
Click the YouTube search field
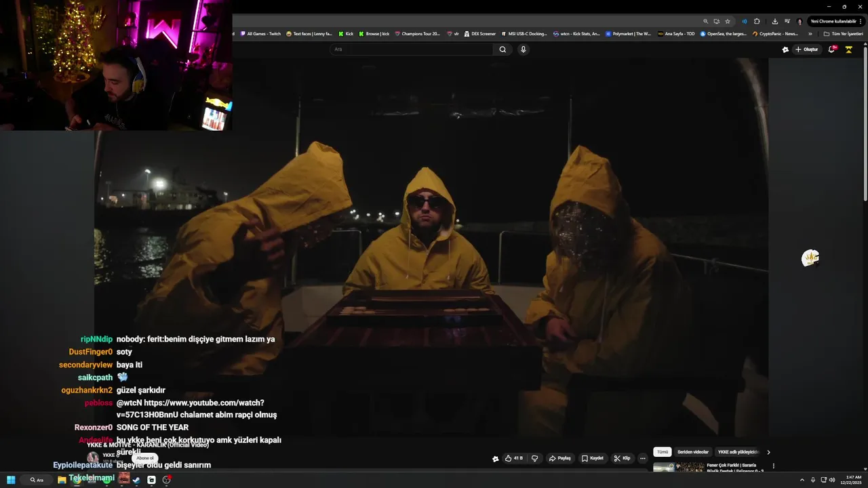(x=412, y=49)
